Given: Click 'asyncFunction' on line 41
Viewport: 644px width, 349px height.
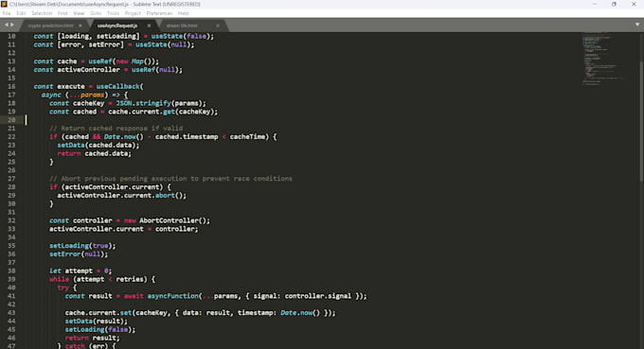Looking at the screenshot, I should click(173, 296).
